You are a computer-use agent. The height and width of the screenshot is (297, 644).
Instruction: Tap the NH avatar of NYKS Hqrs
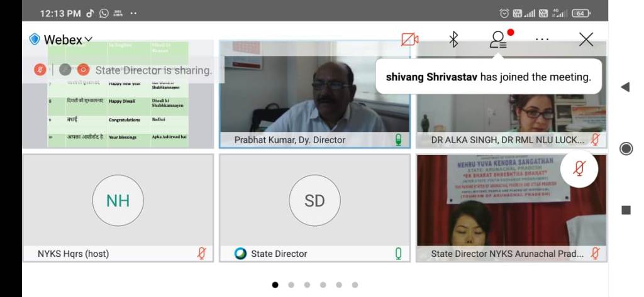tap(118, 201)
